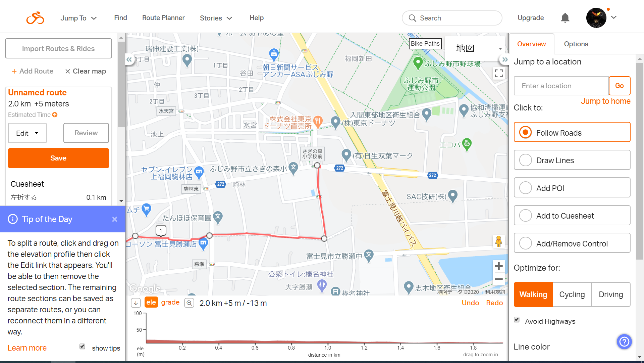Expand the Edit dropdown for route
644x363 pixels.
(x=27, y=133)
